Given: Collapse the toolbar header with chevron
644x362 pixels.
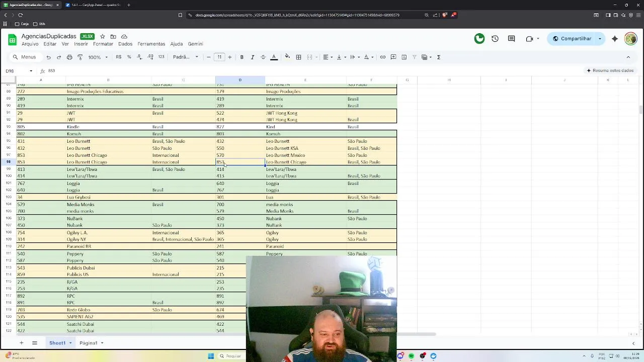Looking at the screenshot, I should point(628,57).
